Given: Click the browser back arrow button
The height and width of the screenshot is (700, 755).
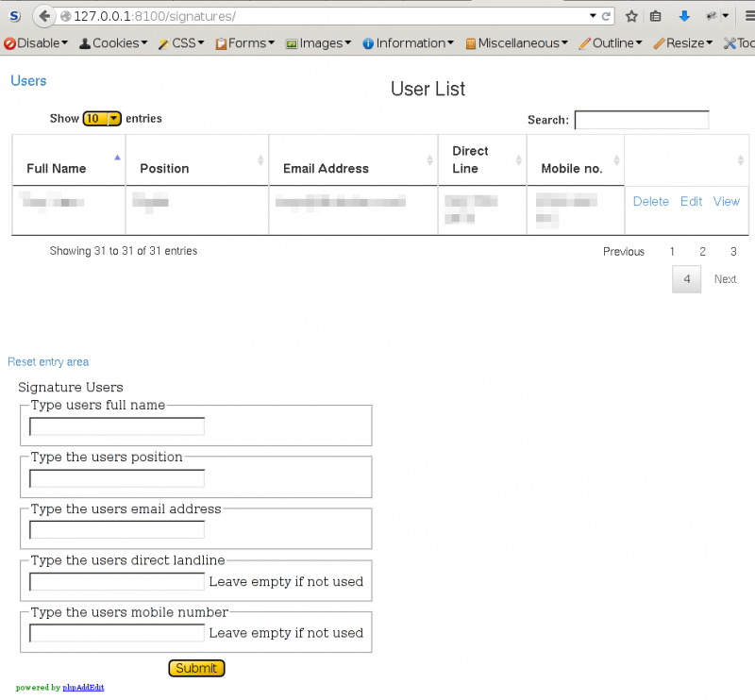Looking at the screenshot, I should pyautogui.click(x=43, y=16).
